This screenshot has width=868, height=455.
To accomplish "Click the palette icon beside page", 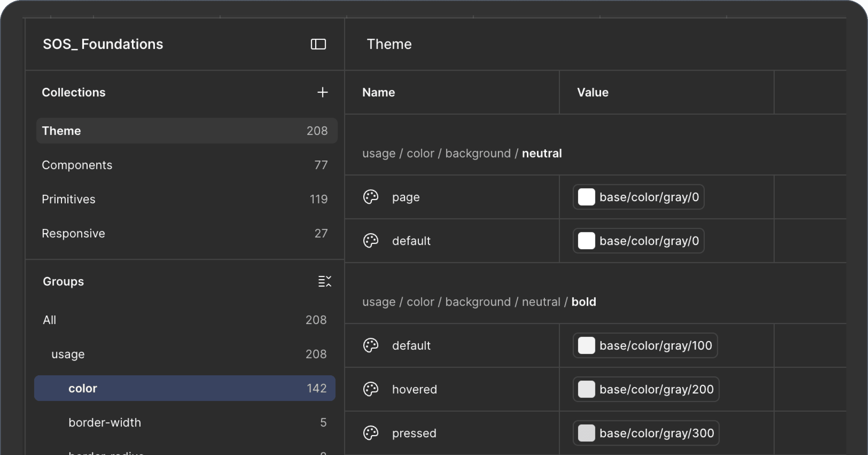I will pos(370,197).
